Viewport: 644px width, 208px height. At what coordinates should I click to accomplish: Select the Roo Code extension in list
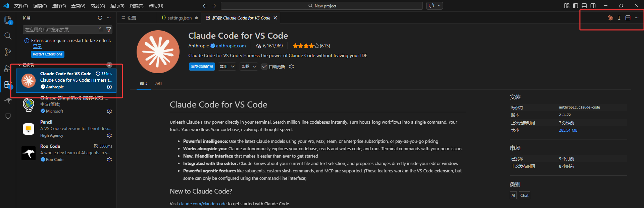point(66,153)
